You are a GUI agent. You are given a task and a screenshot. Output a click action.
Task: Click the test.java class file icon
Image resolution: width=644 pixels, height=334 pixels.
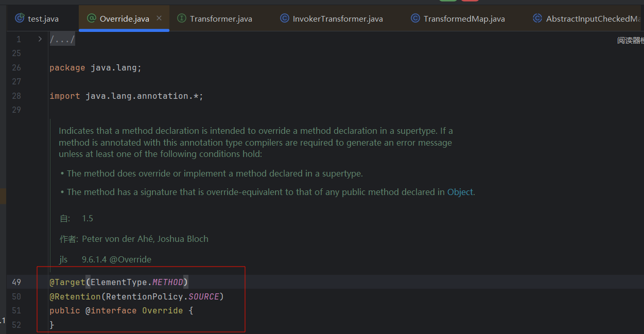pyautogui.click(x=20, y=19)
